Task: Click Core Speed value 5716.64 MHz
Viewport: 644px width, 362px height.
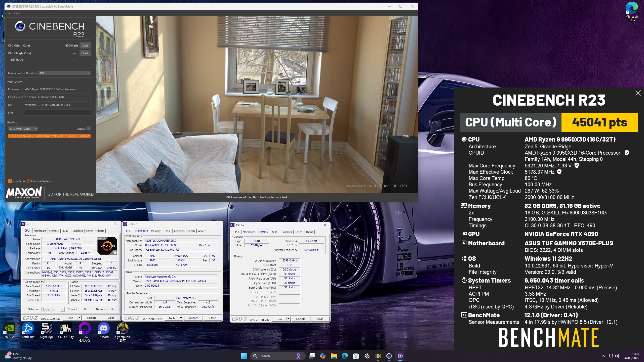Action: 54,286
